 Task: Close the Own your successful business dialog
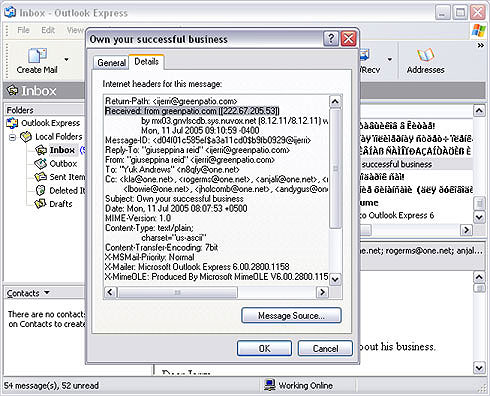(348, 39)
